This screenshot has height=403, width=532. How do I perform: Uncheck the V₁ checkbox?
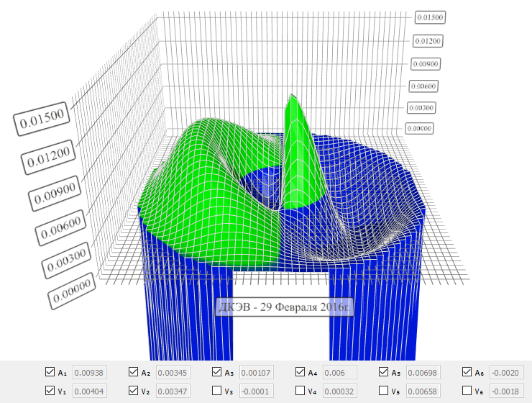(50, 391)
